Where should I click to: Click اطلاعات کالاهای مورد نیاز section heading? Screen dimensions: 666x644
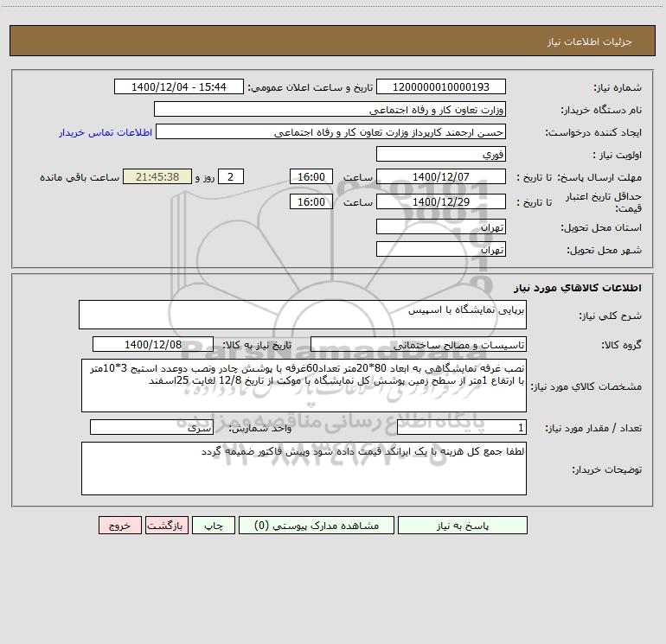(578, 287)
